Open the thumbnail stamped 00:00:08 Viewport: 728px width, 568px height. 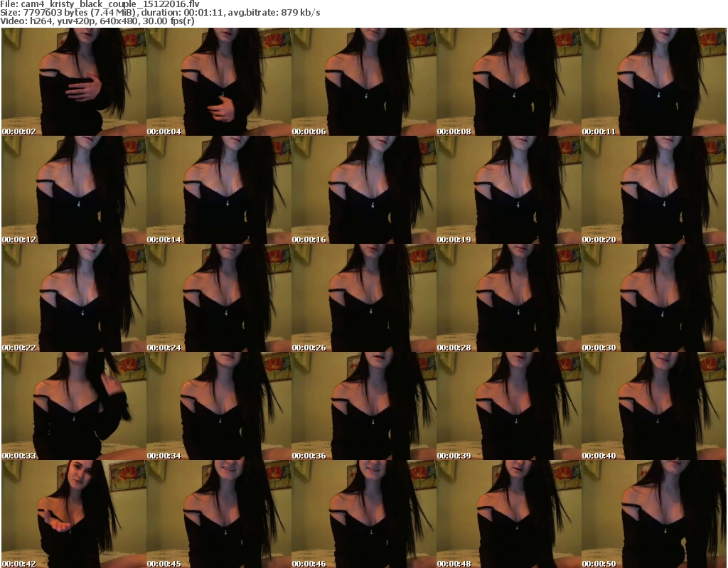tap(508, 82)
